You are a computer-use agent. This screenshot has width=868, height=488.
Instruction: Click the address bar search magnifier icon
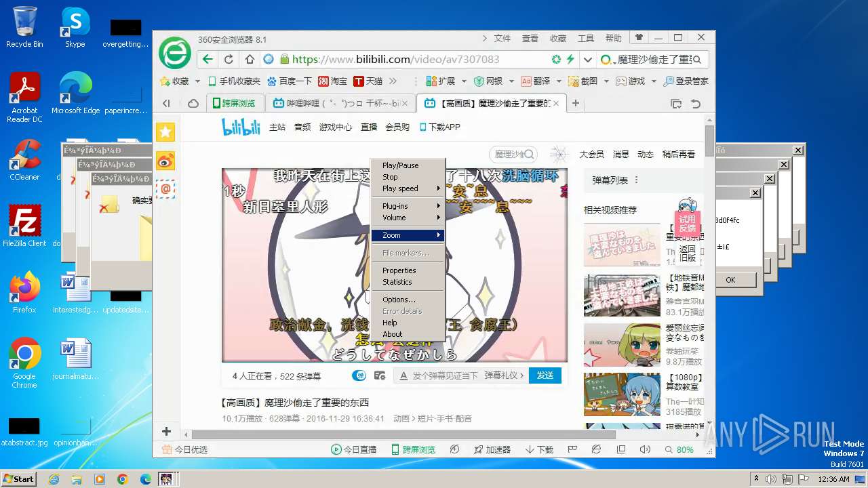(697, 60)
